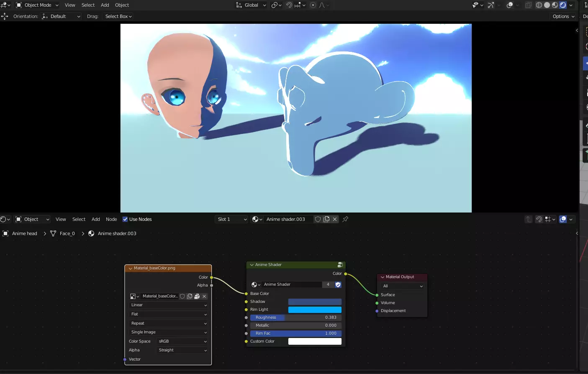Unlink the Material_baseColor image datablock
The width and height of the screenshot is (588, 374).
tap(204, 296)
